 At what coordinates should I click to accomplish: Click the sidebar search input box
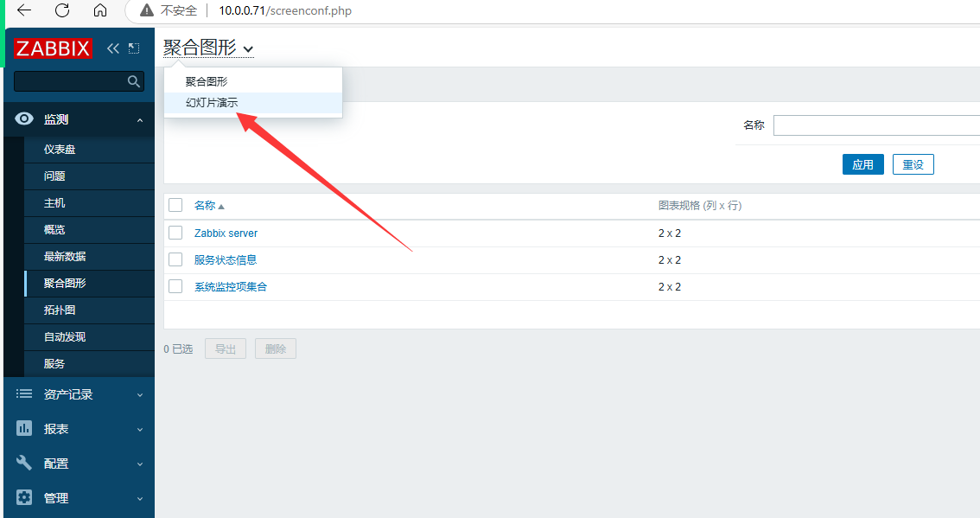tap(80, 81)
